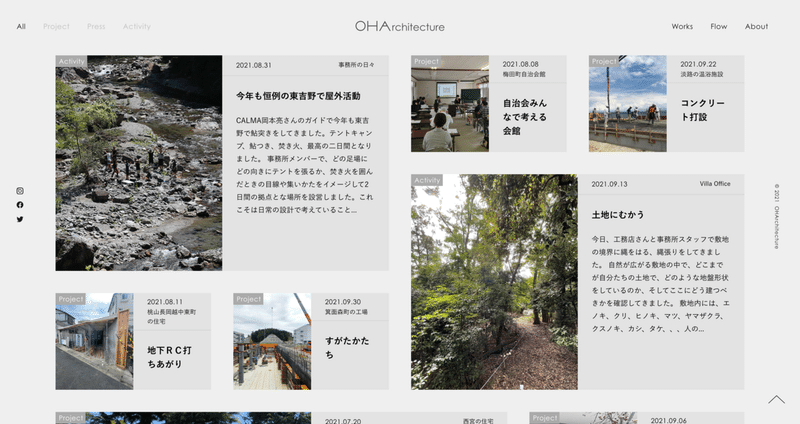Open post titled コンクリート打設
Viewport: 800px width, 424px height.
pyautogui.click(x=702, y=110)
